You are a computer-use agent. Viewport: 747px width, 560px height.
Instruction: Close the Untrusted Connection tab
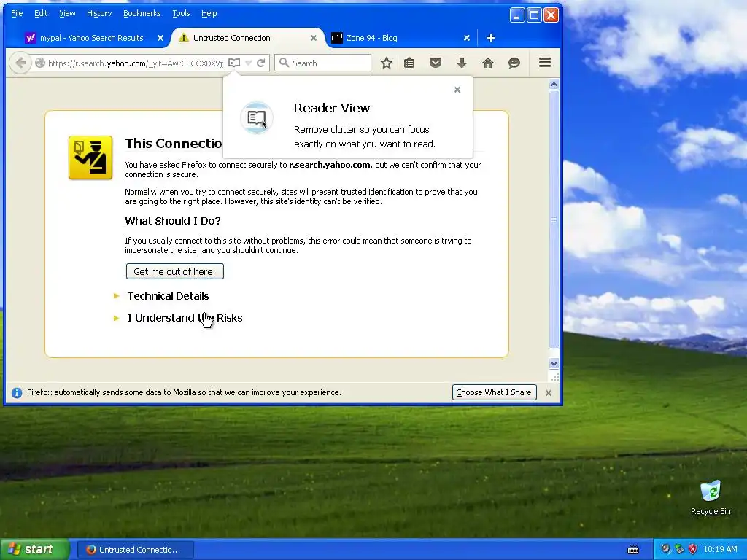[314, 38]
